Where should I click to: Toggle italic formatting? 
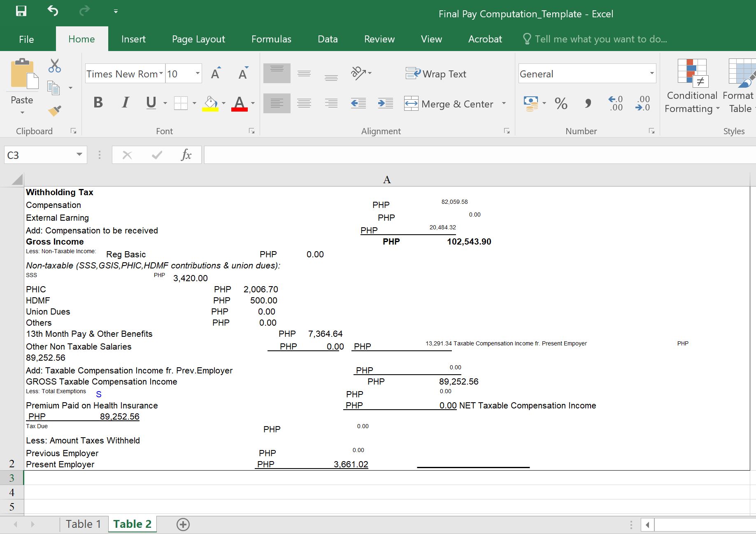point(126,103)
